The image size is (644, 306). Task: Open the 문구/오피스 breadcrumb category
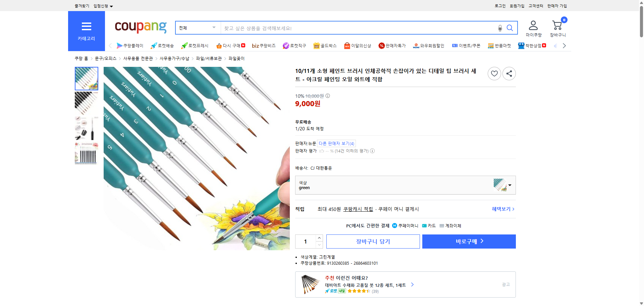pyautogui.click(x=106, y=58)
